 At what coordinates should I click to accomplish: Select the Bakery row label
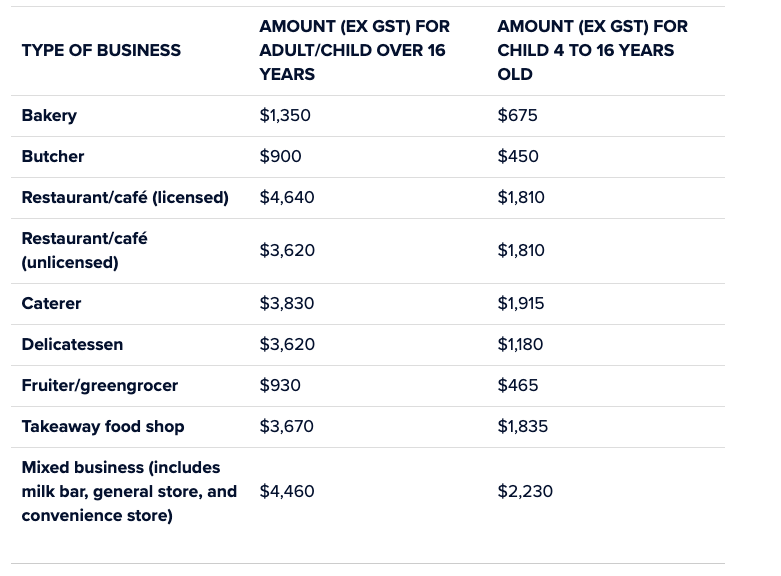coord(49,115)
